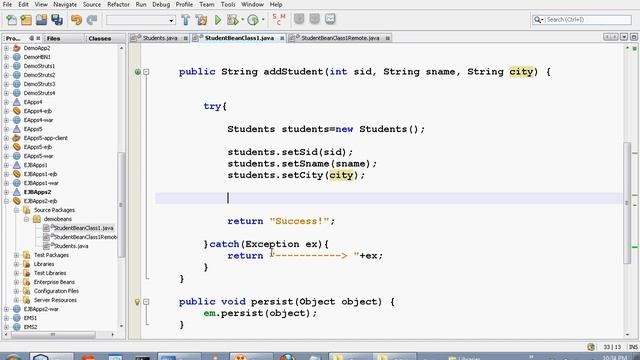Minimize the Projects window using its header icon
The image size is (640, 360).
[x=31, y=38]
